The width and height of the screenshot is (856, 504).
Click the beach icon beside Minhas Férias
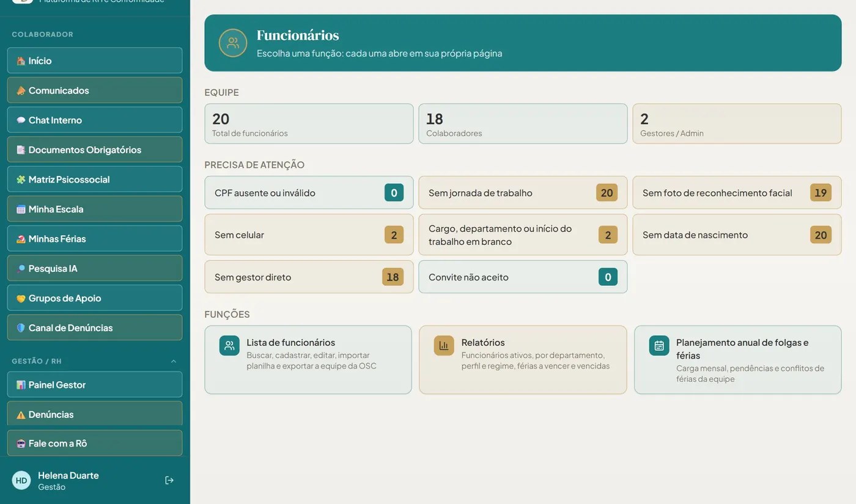(21, 239)
